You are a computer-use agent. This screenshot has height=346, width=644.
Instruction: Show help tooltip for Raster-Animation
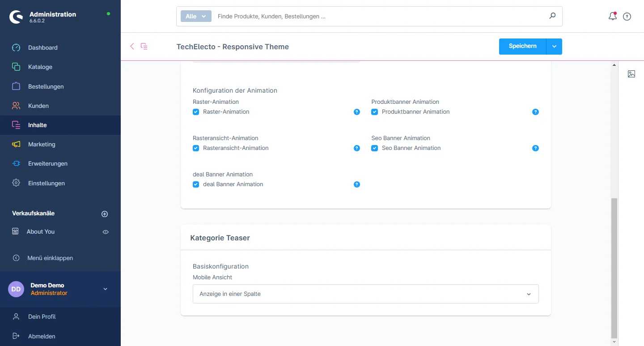click(x=357, y=112)
